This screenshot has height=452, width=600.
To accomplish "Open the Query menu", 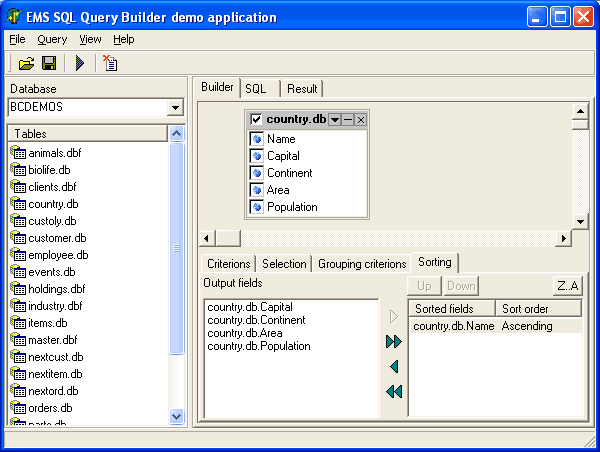I will [52, 39].
